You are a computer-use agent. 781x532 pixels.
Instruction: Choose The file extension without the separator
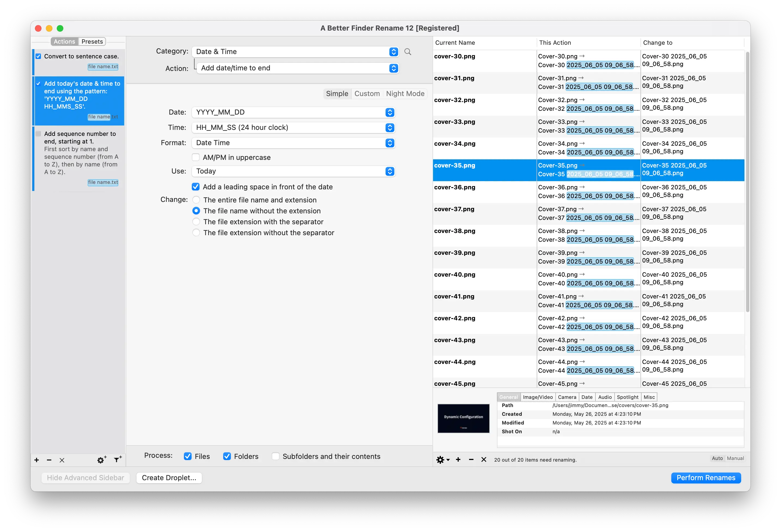(196, 232)
